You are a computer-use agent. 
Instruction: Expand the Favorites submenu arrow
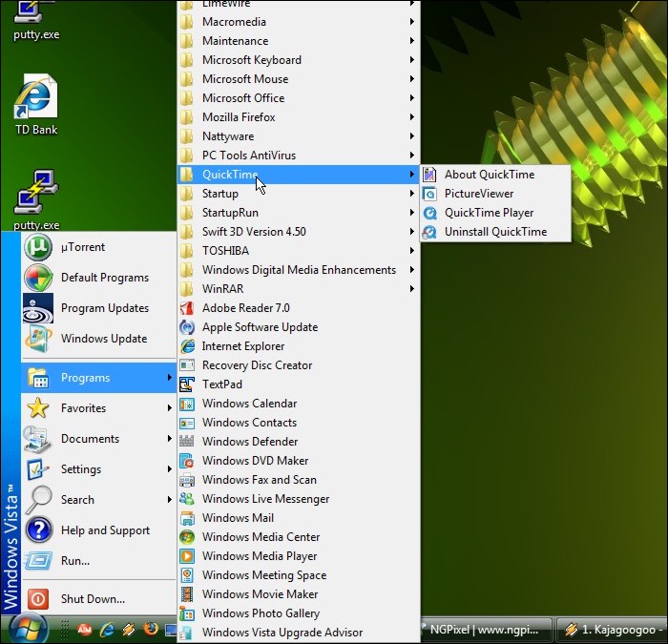pos(170,408)
